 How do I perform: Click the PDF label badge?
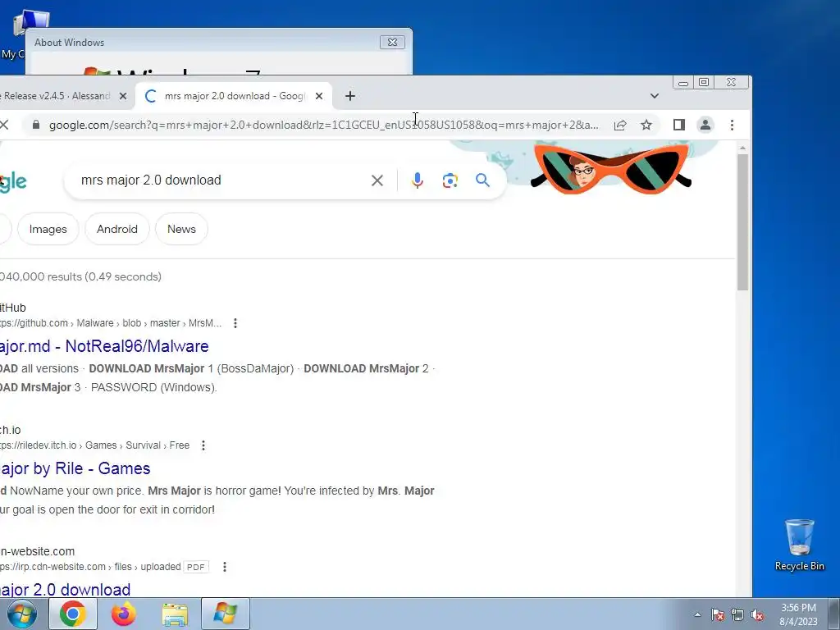[196, 567]
